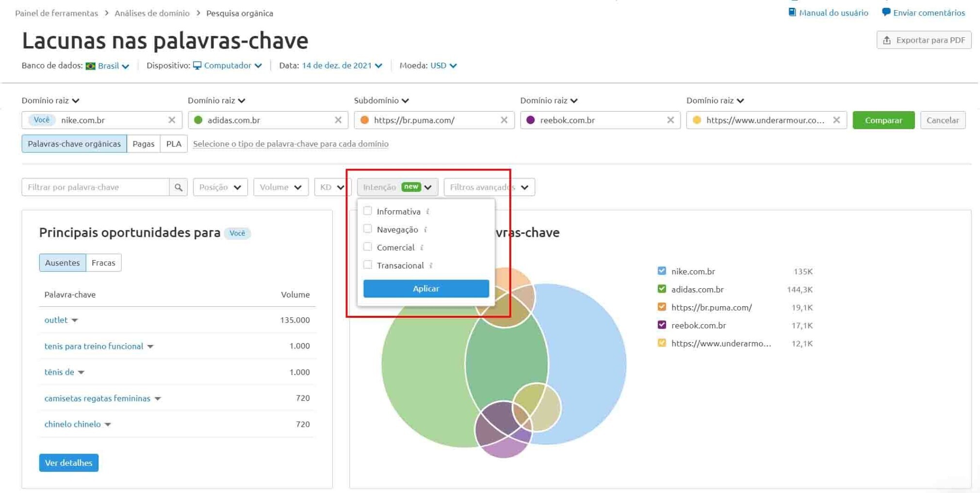Viewport: 980px width, 493px height.
Task: Check the Comercial intent checkbox
Action: pyautogui.click(x=368, y=246)
